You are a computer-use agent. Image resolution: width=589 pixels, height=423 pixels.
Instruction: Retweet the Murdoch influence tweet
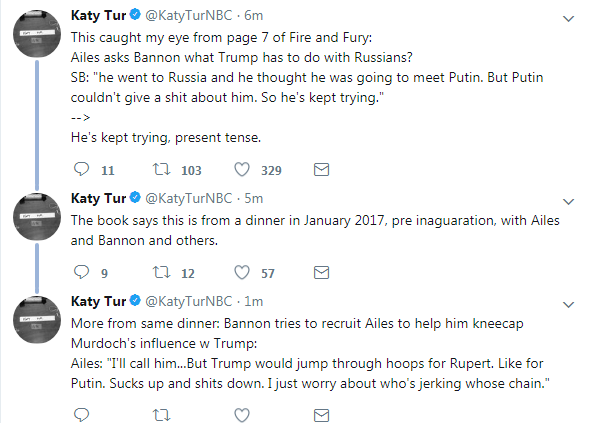(x=162, y=415)
